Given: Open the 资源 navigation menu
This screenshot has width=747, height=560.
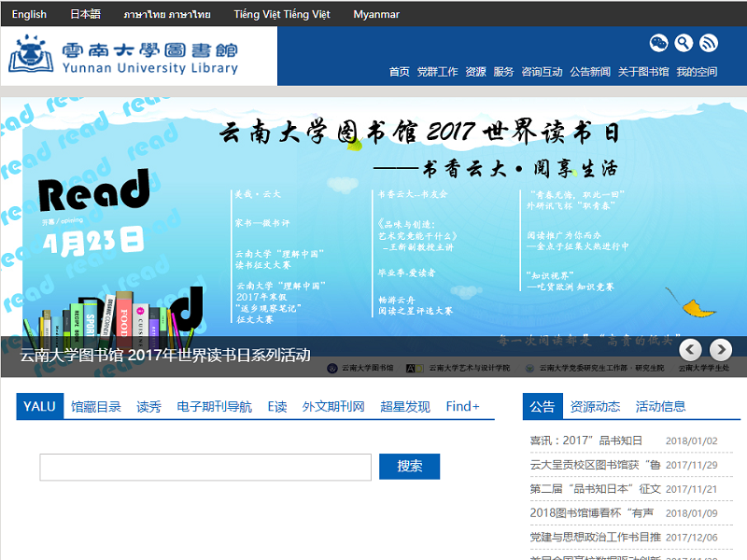Looking at the screenshot, I should 475,72.
